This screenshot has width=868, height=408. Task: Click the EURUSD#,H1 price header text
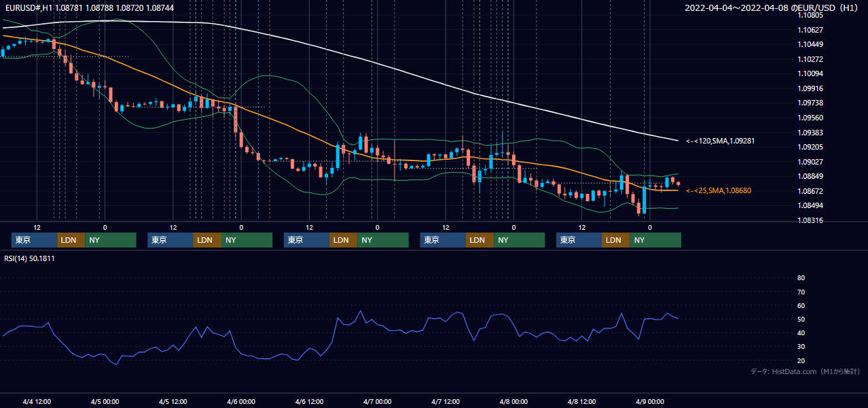click(89, 8)
